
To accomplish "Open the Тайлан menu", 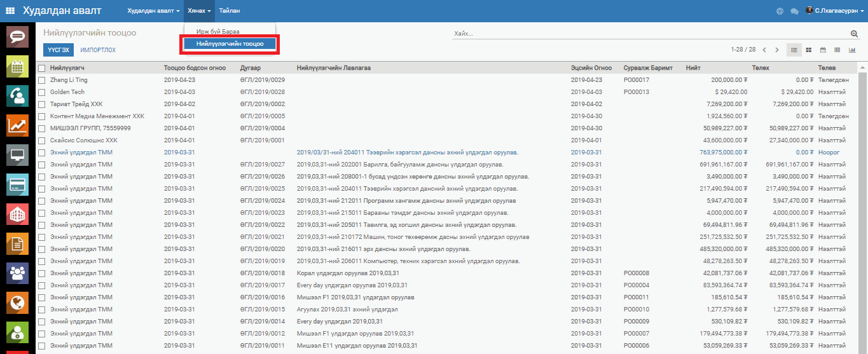I will pos(230,11).
